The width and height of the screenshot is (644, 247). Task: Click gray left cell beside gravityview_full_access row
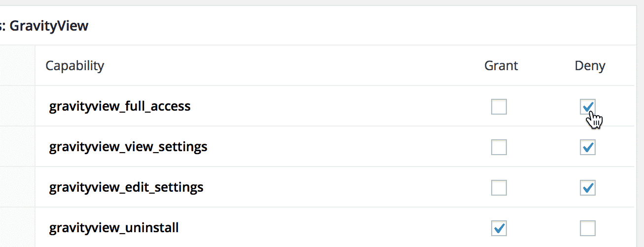click(x=17, y=106)
